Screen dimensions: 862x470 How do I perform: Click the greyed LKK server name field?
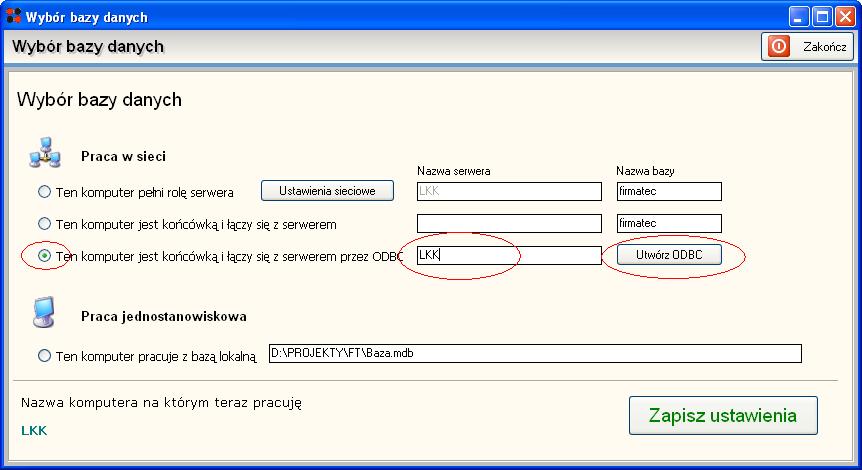click(x=509, y=191)
